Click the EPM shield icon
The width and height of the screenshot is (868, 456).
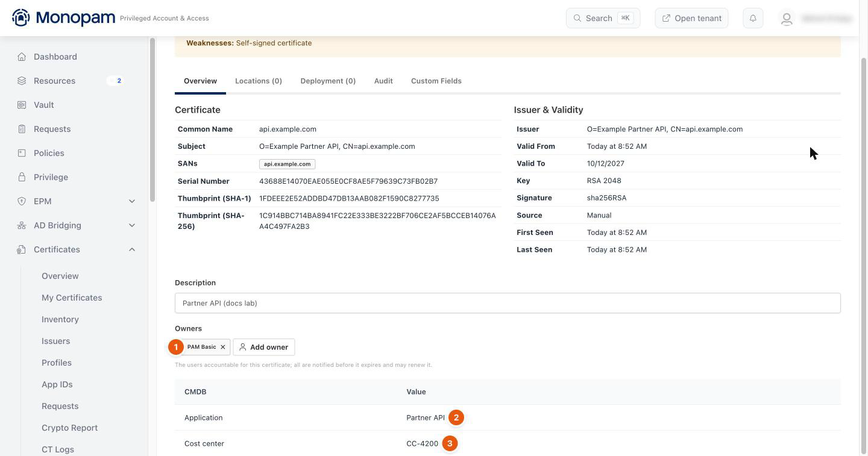[x=22, y=201]
